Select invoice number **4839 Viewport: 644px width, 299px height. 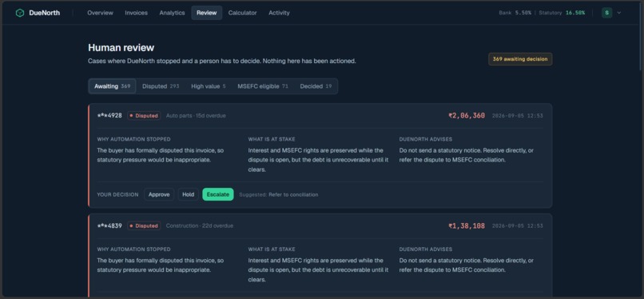click(x=109, y=226)
